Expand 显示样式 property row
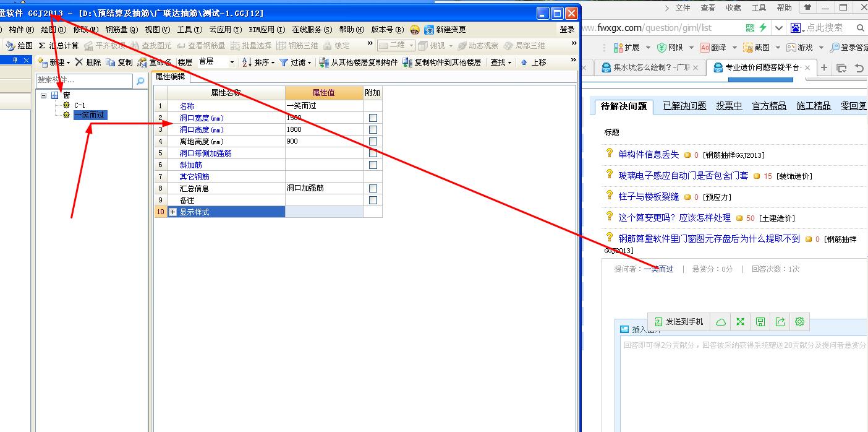 (x=172, y=212)
